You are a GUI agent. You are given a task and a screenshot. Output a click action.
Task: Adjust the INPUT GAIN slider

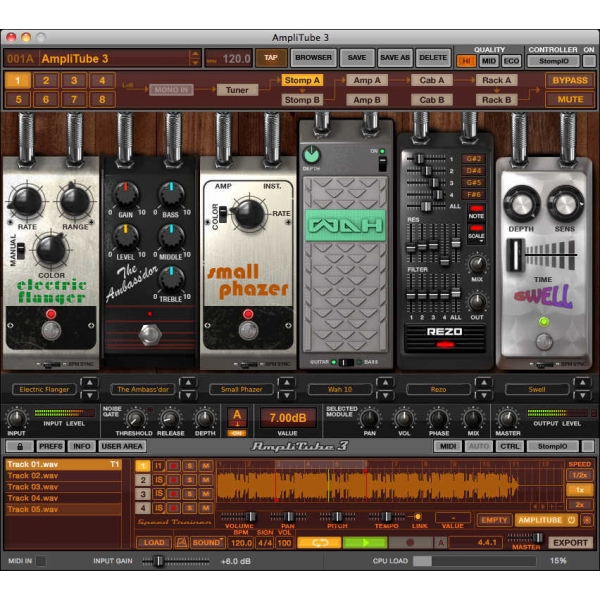pyautogui.click(x=176, y=561)
